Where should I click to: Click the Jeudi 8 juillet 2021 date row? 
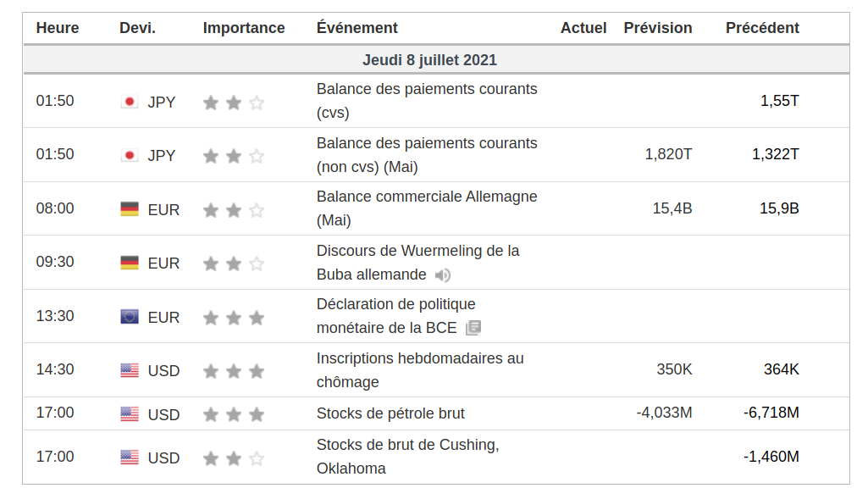point(429,60)
